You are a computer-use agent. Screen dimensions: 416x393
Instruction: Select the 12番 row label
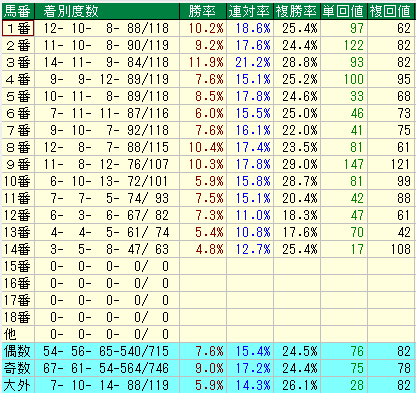tap(18, 215)
